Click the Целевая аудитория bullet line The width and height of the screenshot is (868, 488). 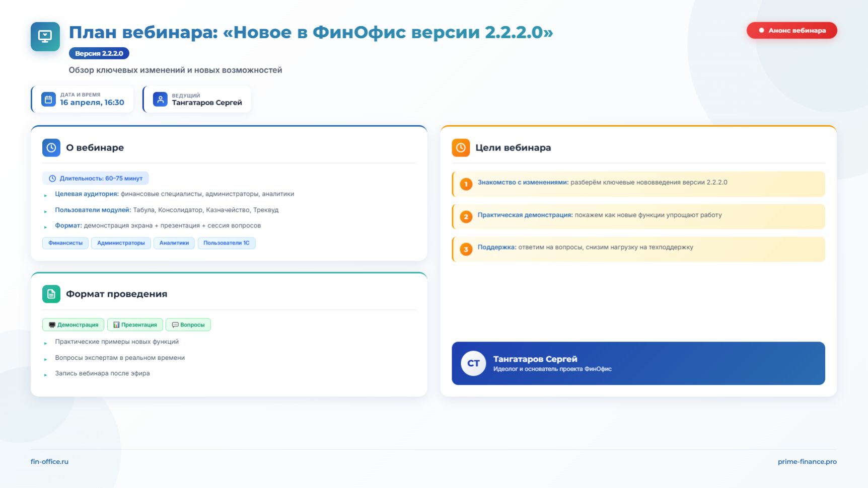click(x=174, y=194)
